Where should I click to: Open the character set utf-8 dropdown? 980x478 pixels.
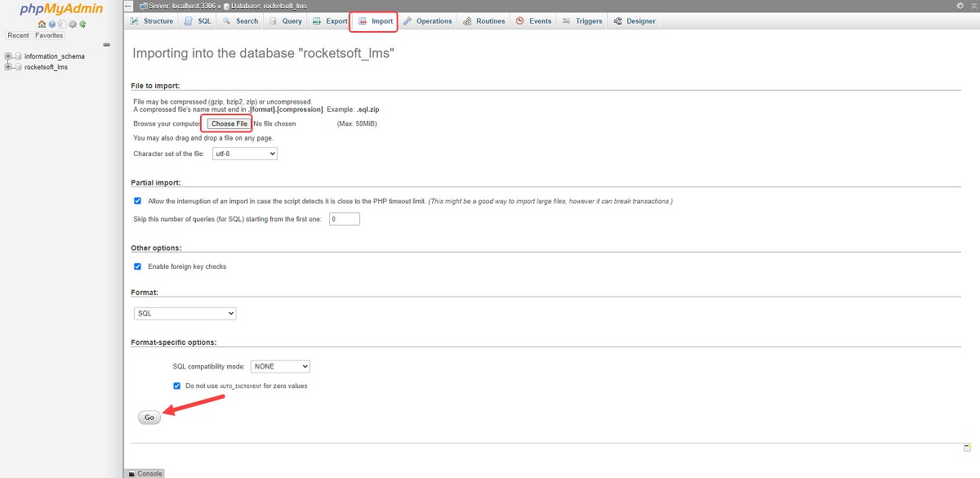[244, 154]
